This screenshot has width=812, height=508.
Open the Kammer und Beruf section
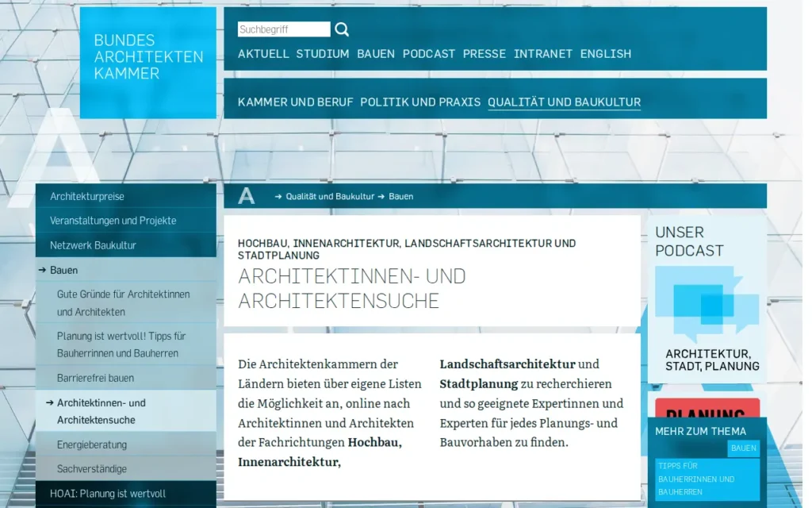pyautogui.click(x=295, y=102)
